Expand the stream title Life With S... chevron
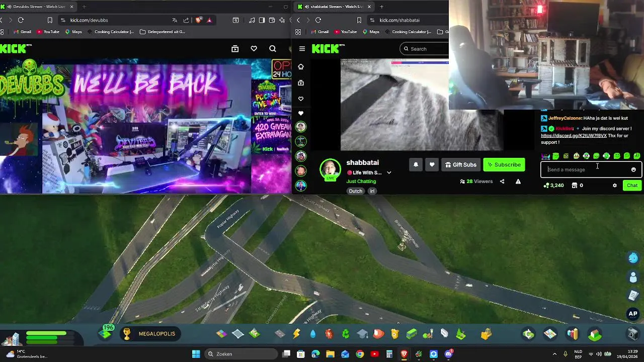The width and height of the screenshot is (644, 362). click(389, 172)
